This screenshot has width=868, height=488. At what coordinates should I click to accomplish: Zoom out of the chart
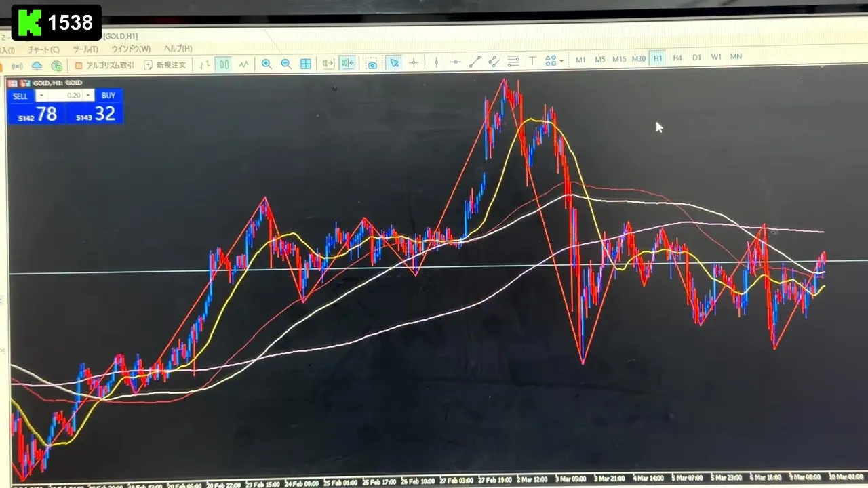pos(286,64)
